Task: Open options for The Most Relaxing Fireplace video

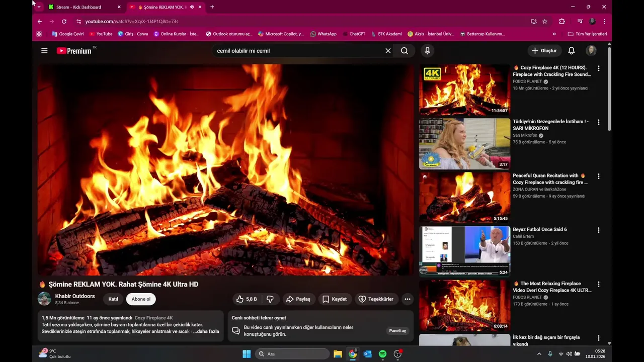Action: click(x=598, y=285)
